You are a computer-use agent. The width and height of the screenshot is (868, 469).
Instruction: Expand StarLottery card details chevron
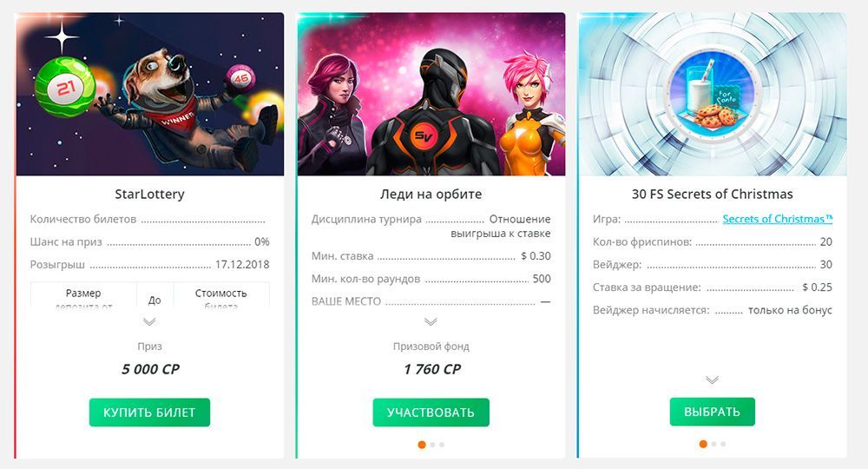(x=149, y=321)
